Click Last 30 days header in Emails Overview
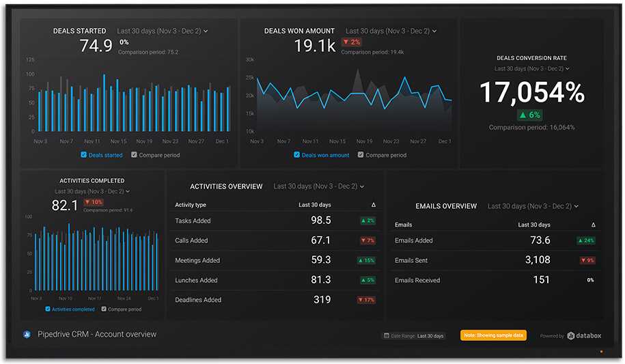The height and width of the screenshot is (364, 625). pyautogui.click(x=534, y=225)
